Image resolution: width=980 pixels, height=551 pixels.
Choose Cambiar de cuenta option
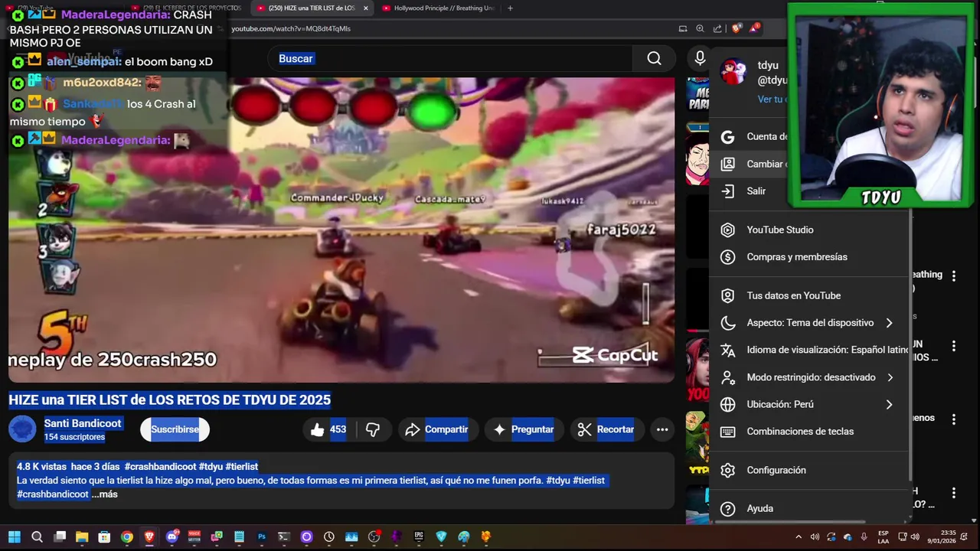[750, 164]
